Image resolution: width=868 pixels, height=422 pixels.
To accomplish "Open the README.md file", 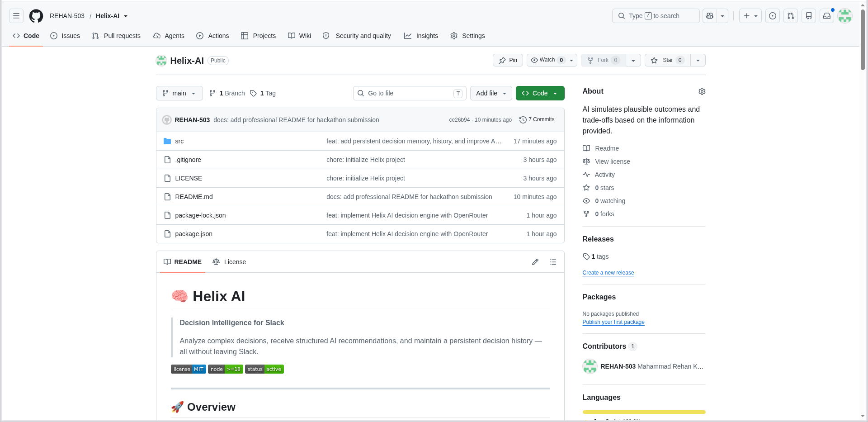I will 194,197.
